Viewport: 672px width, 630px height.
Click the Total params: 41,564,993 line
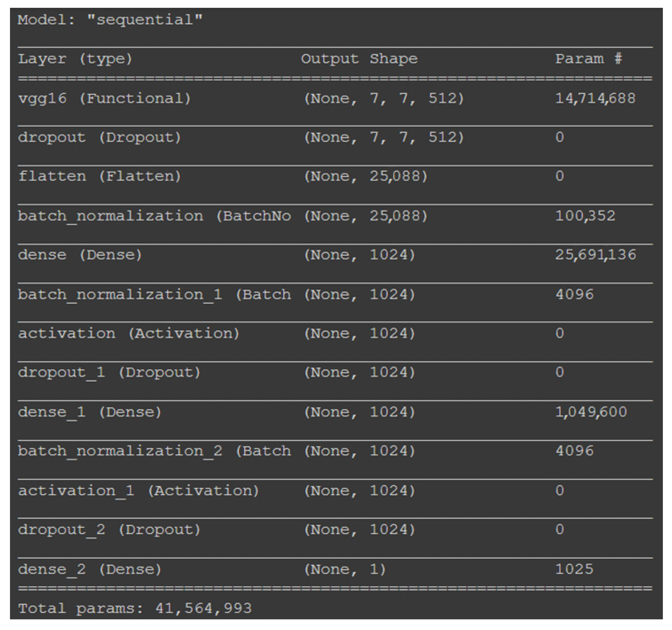(135, 608)
